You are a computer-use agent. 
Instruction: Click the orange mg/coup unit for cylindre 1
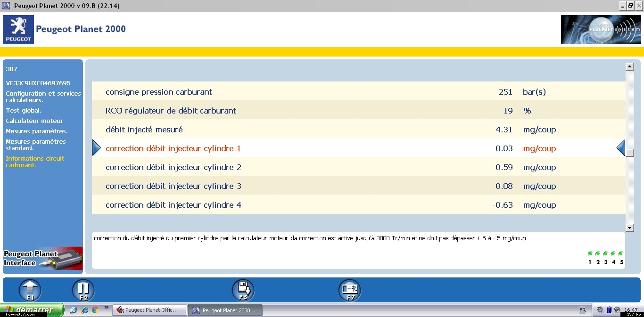pyautogui.click(x=539, y=148)
